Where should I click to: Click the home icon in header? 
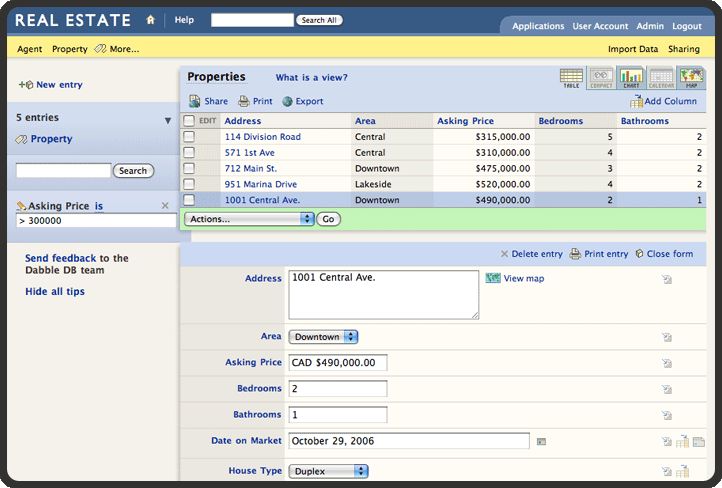click(x=150, y=20)
